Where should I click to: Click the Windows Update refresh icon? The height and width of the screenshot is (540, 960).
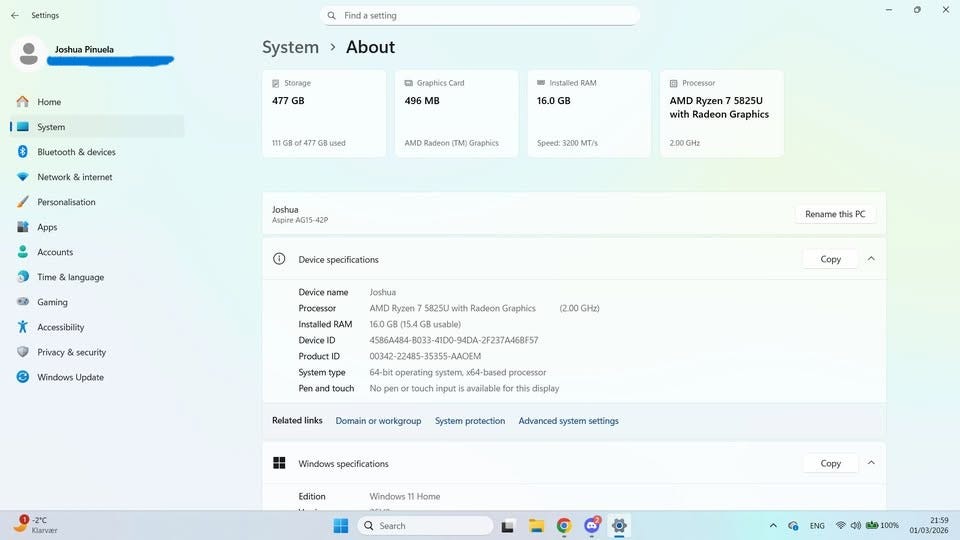[23, 377]
